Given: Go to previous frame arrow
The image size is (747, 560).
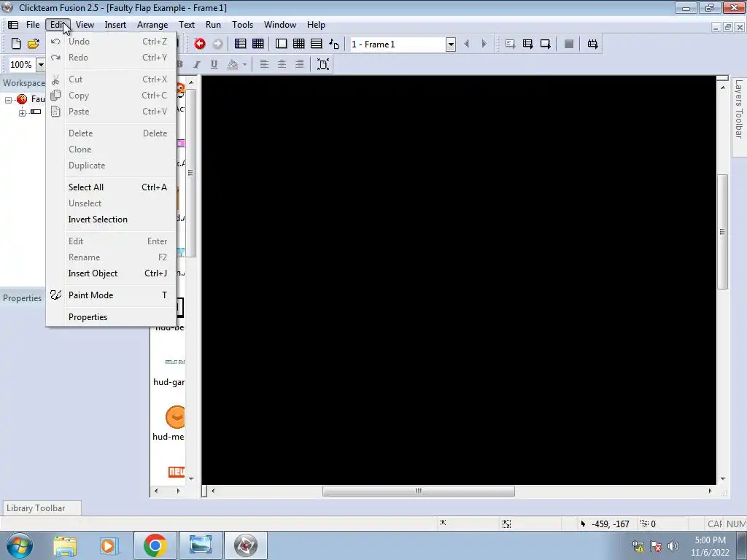Looking at the screenshot, I should [x=466, y=44].
